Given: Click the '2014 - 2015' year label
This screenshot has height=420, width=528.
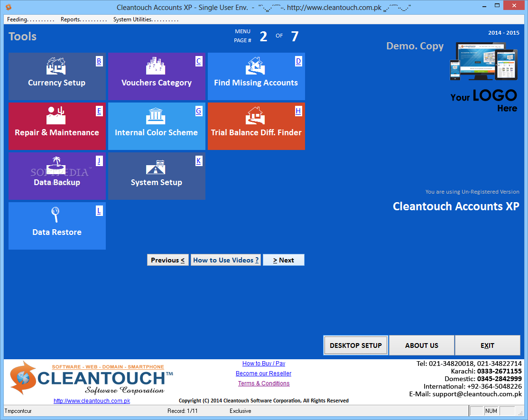Looking at the screenshot, I should [x=504, y=33].
